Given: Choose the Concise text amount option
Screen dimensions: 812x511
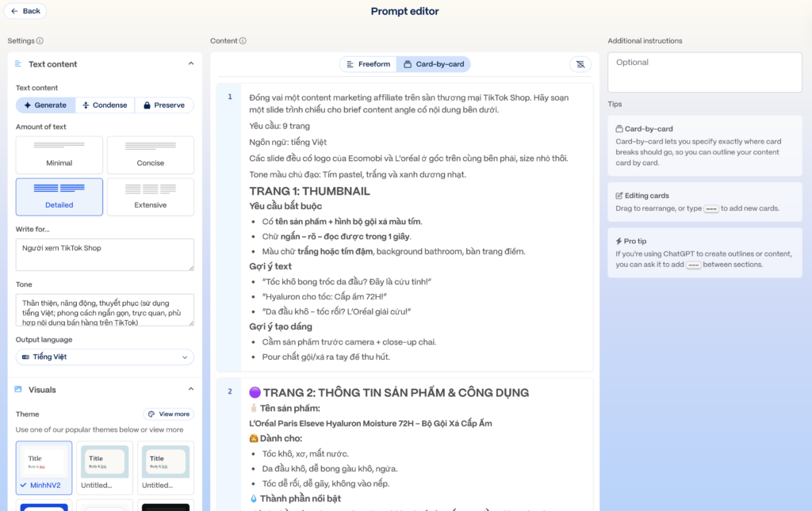Looking at the screenshot, I should point(151,155).
